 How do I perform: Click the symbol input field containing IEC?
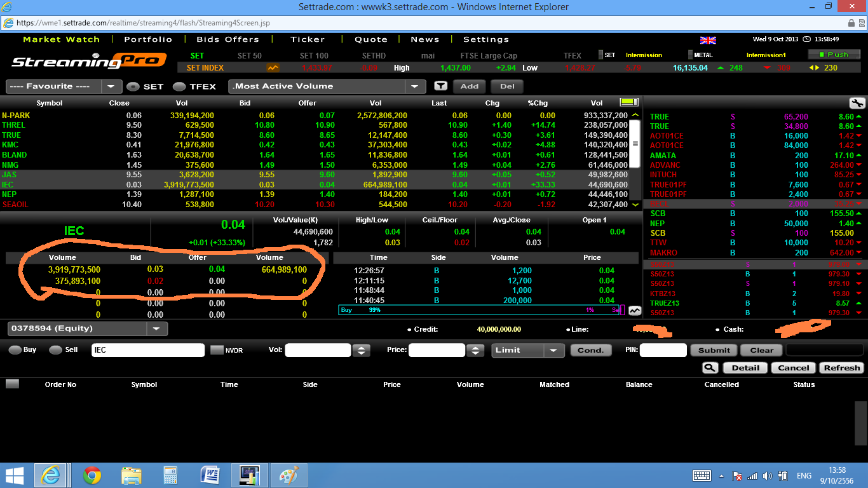click(148, 350)
